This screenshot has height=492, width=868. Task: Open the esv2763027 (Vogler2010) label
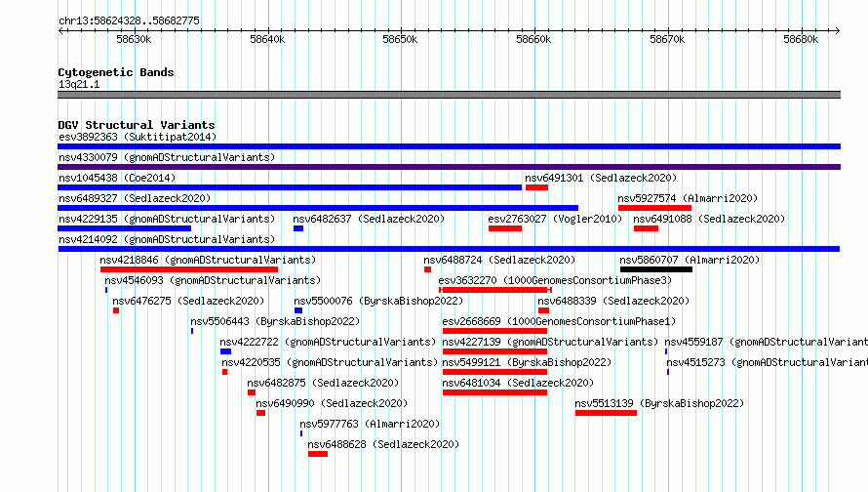point(555,219)
